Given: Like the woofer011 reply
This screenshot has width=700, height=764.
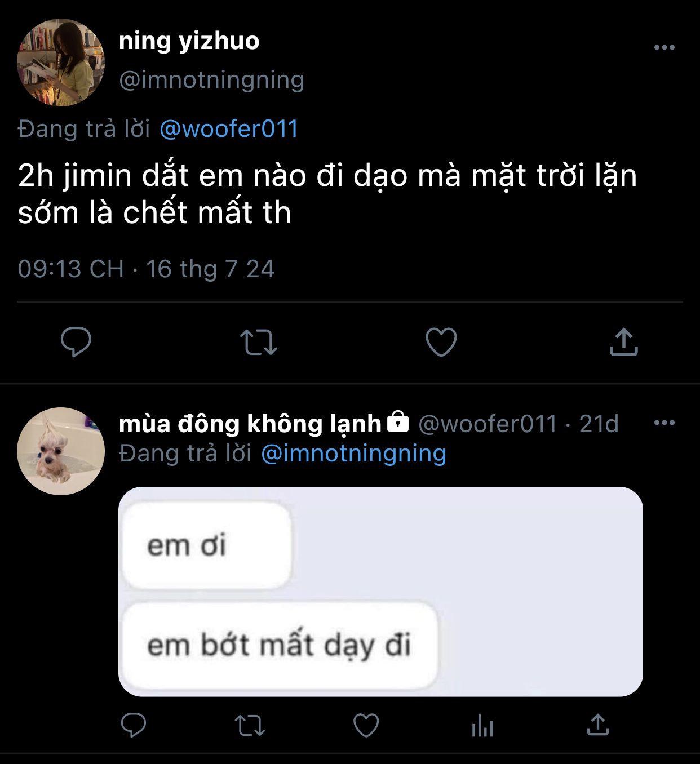Looking at the screenshot, I should coord(366,726).
